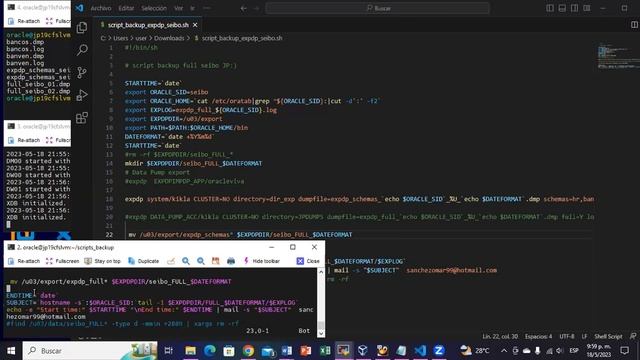640x360 pixels.
Task: Click the pencil edit icon in terminal toolbar
Action: (x=171, y=261)
